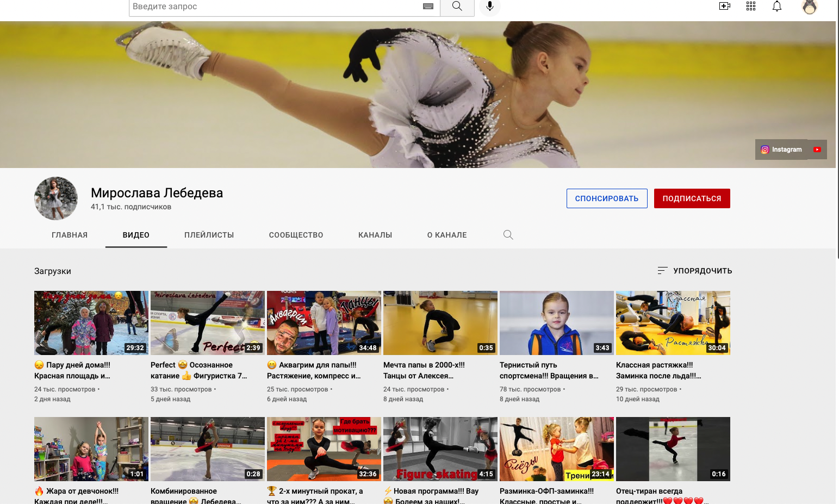
Task: Open the Плейлисты tab
Action: click(x=209, y=235)
